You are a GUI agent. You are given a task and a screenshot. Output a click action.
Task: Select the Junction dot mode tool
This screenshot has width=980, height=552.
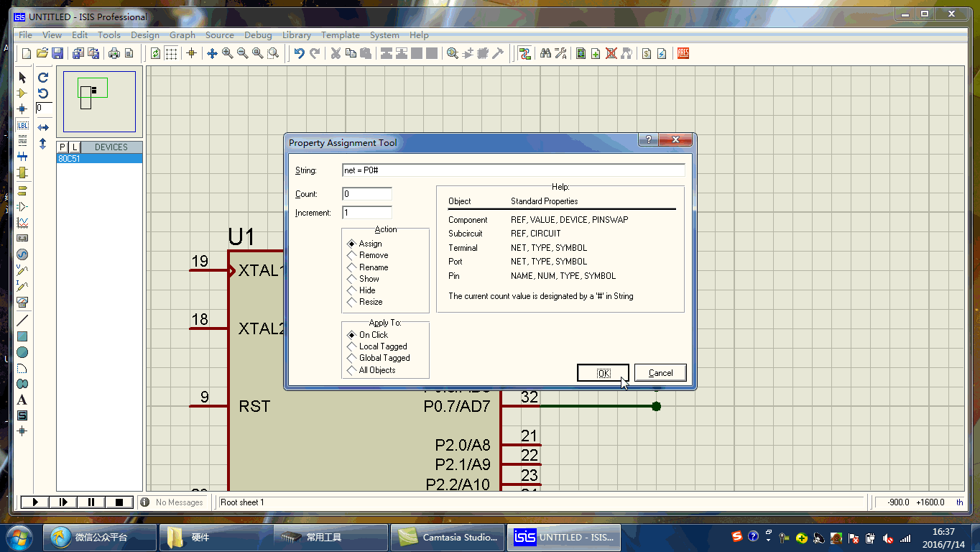(x=22, y=109)
